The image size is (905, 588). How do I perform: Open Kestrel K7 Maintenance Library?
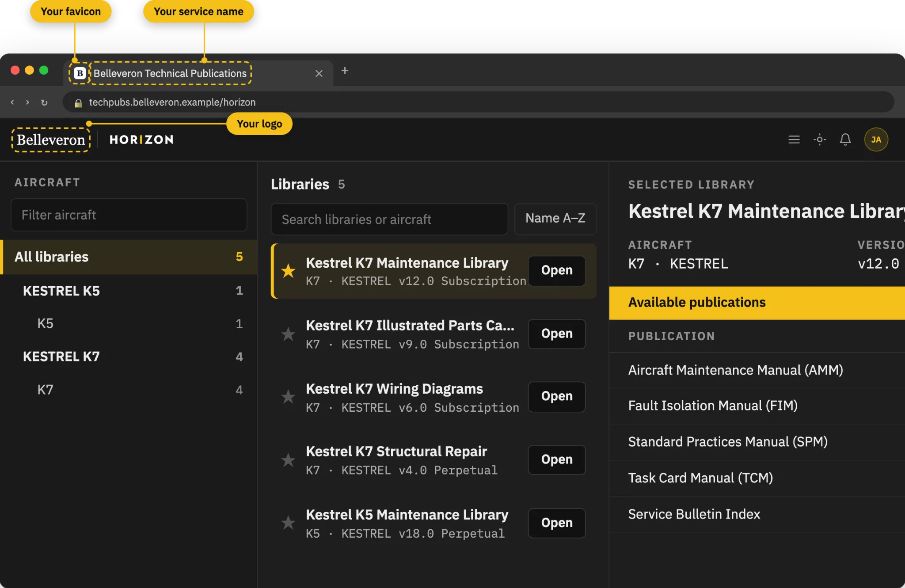(557, 270)
